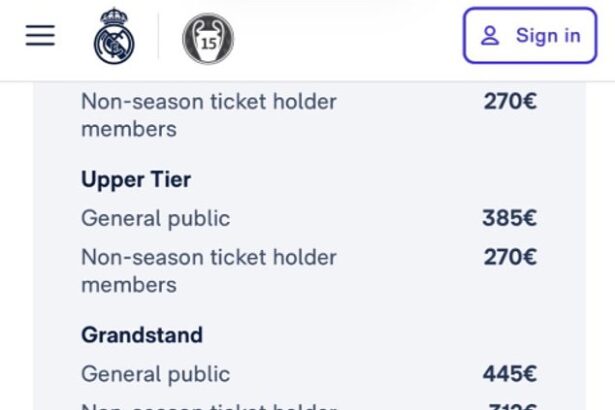Select the 445€ Grandstand price
The image size is (615, 410).
[509, 374]
